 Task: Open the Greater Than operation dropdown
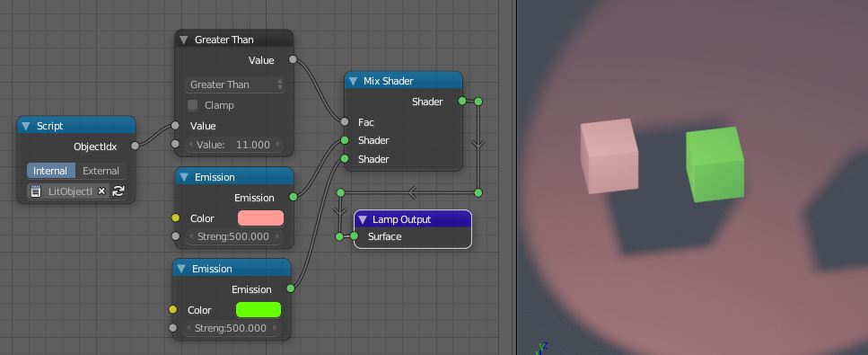(234, 84)
